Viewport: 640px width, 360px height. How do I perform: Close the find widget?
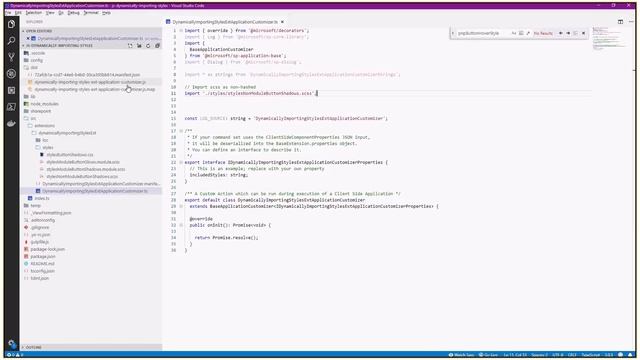pos(583,33)
